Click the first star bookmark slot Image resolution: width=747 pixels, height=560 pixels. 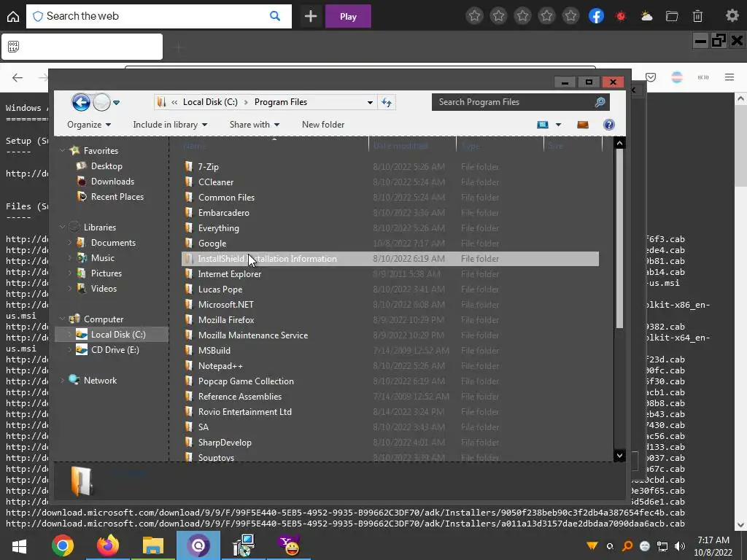[x=474, y=16]
